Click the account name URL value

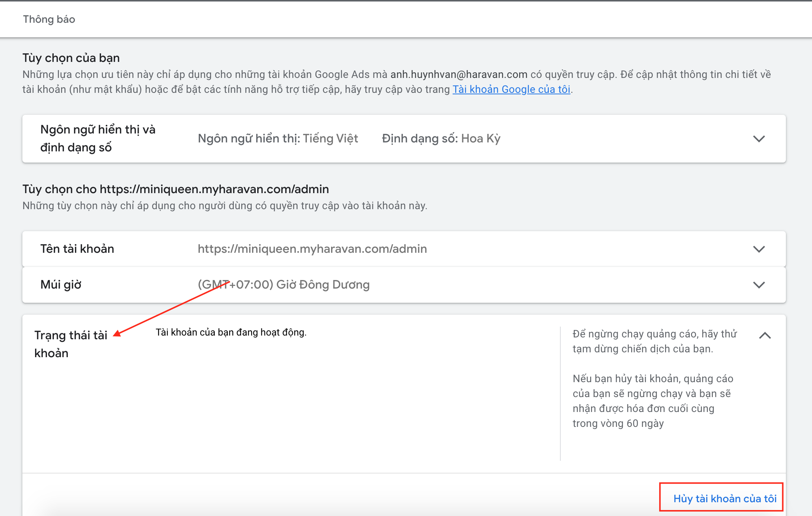[312, 249]
